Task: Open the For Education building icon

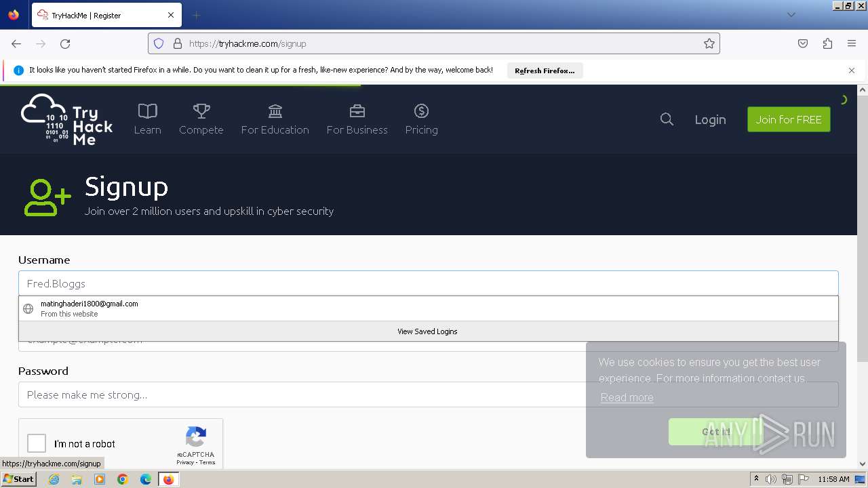Action: pos(275,110)
